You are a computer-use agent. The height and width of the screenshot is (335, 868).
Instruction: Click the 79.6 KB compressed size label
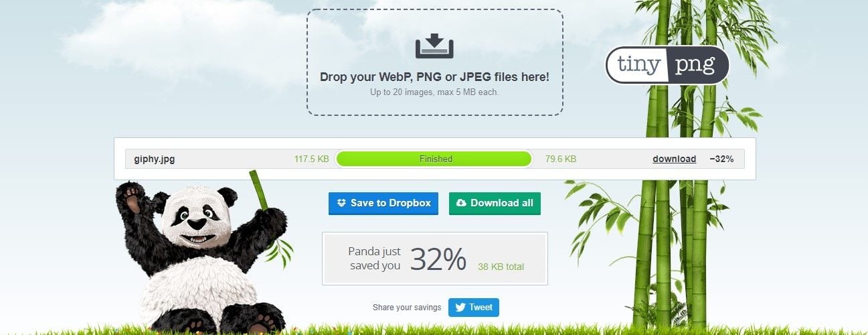(560, 159)
